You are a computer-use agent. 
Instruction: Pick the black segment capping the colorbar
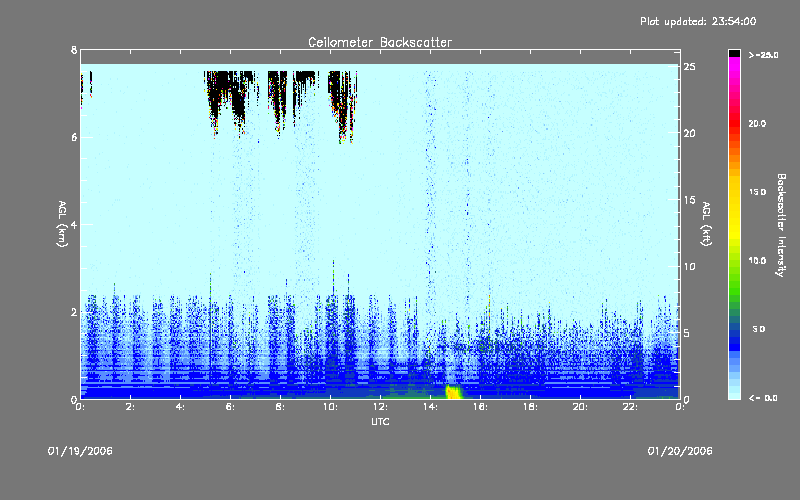(x=734, y=53)
